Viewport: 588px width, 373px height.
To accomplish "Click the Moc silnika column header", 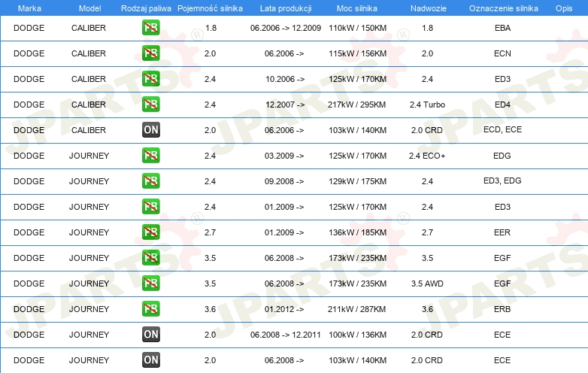I will pos(357,8).
